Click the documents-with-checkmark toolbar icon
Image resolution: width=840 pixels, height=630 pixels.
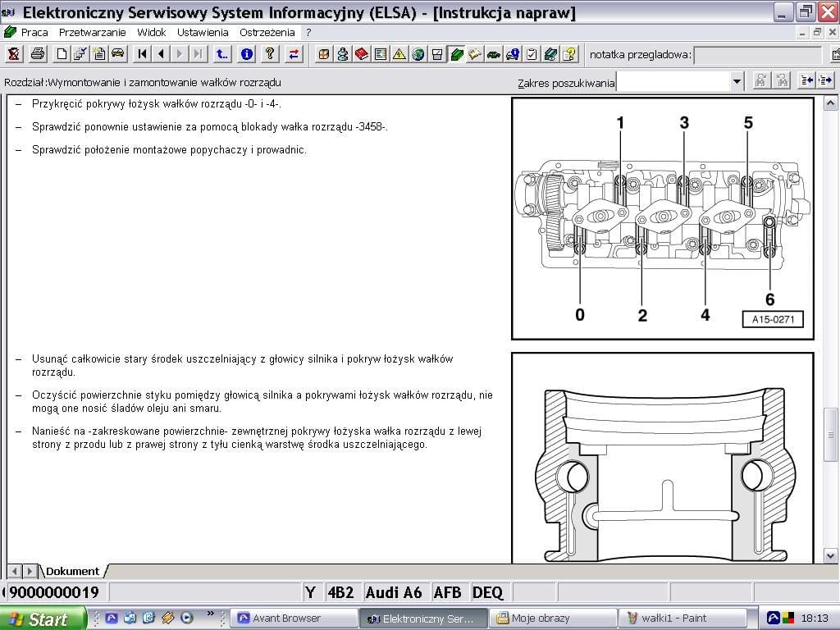click(x=80, y=53)
